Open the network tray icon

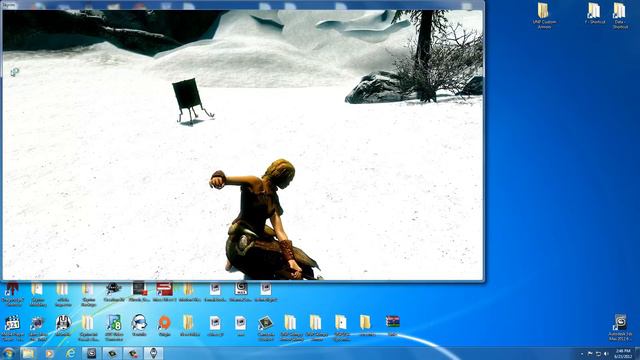[598, 353]
